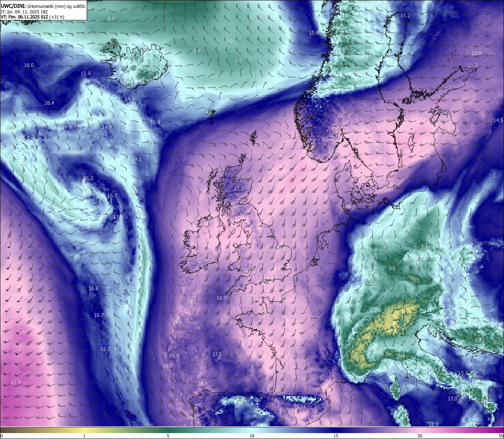
Task: Click the 3.4 map value
Action: (424, 247)
